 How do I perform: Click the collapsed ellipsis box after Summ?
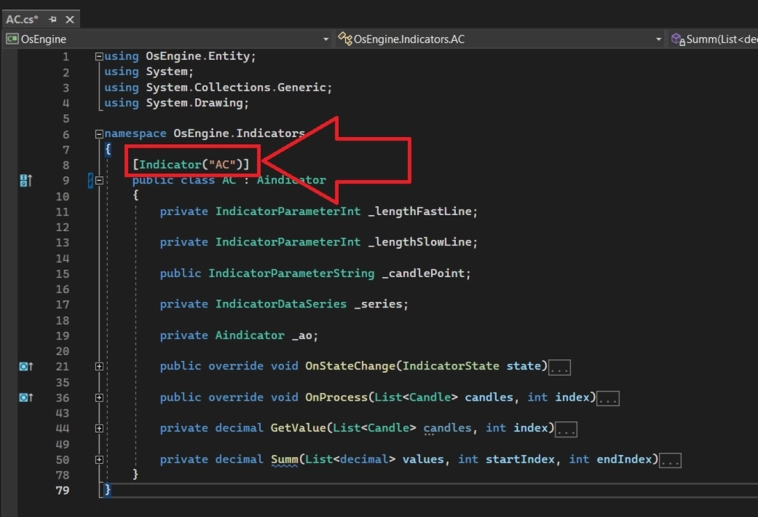(x=671, y=460)
